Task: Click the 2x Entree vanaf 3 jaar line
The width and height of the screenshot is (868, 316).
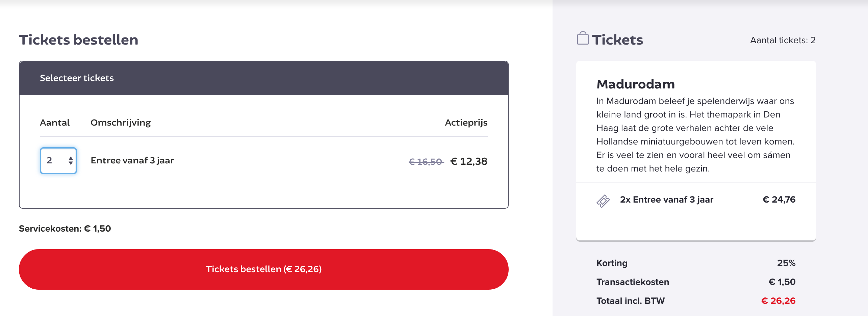Action: 666,200
